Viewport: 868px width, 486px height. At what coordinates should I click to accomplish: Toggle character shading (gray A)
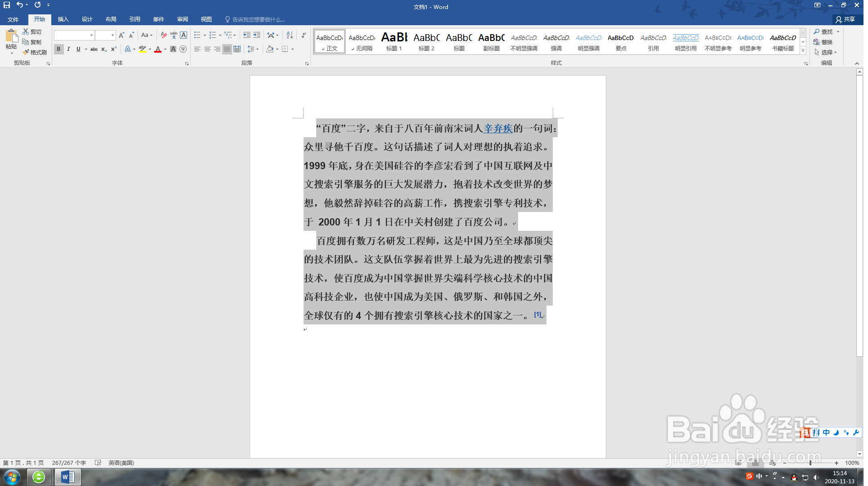pyautogui.click(x=173, y=49)
